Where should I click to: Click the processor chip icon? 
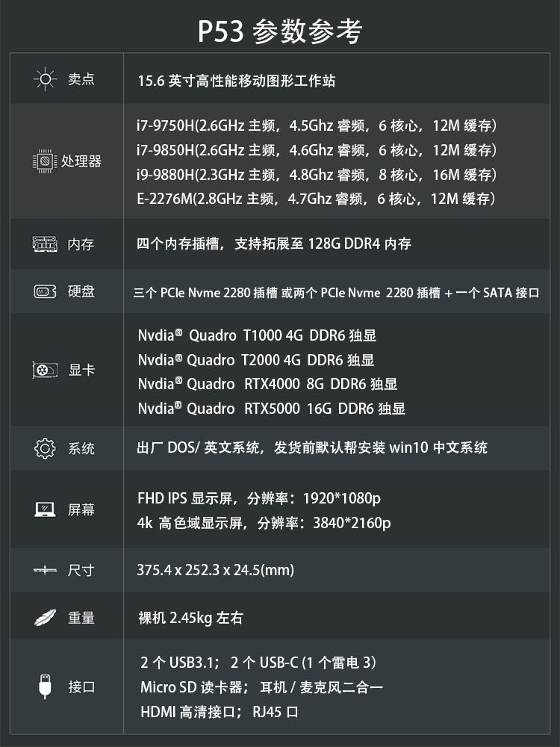45,161
